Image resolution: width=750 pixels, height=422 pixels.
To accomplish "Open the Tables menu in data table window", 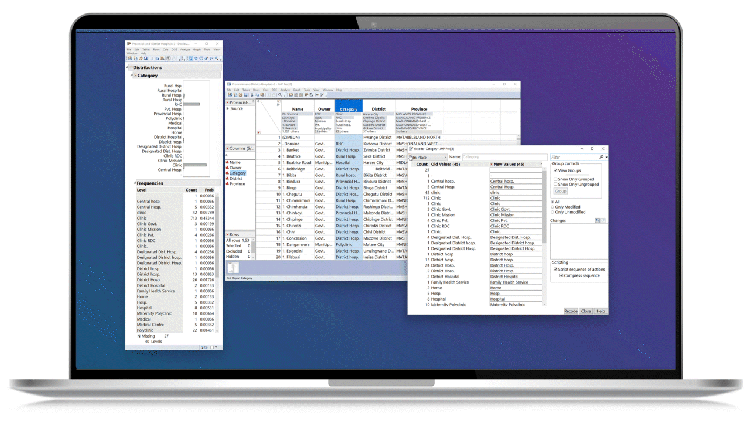I will point(246,90).
